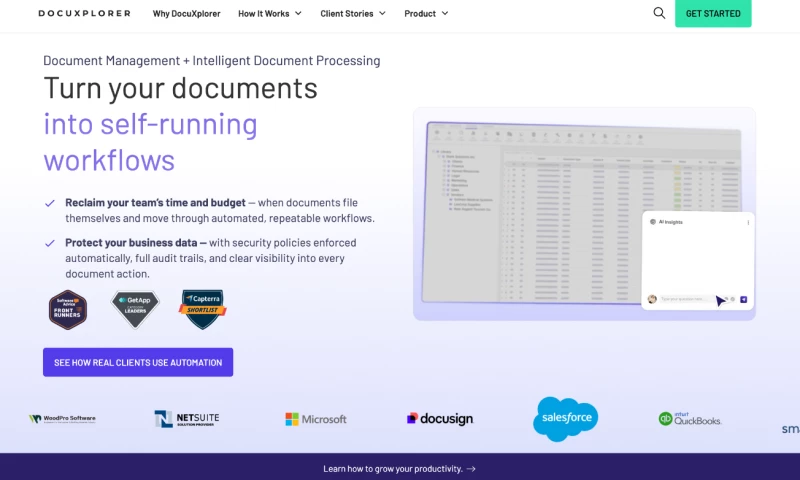Viewport: 800px width, 480px height.
Task: Click the AI Insights question input field
Action: (684, 299)
